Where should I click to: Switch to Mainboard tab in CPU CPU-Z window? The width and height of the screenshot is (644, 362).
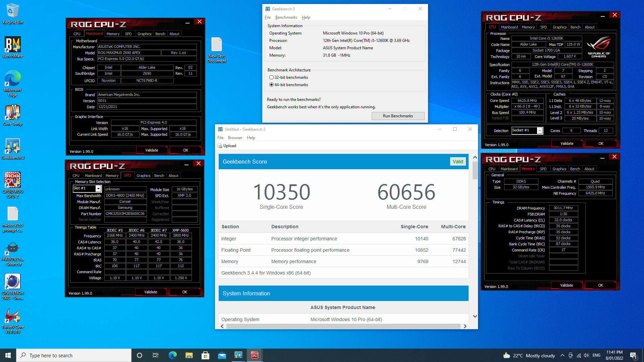[x=509, y=27]
